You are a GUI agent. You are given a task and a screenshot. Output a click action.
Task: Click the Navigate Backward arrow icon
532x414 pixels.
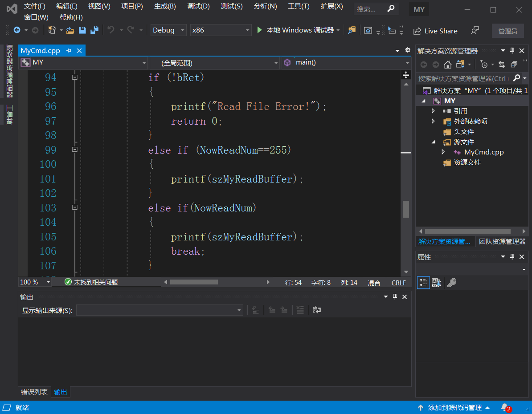(16, 30)
